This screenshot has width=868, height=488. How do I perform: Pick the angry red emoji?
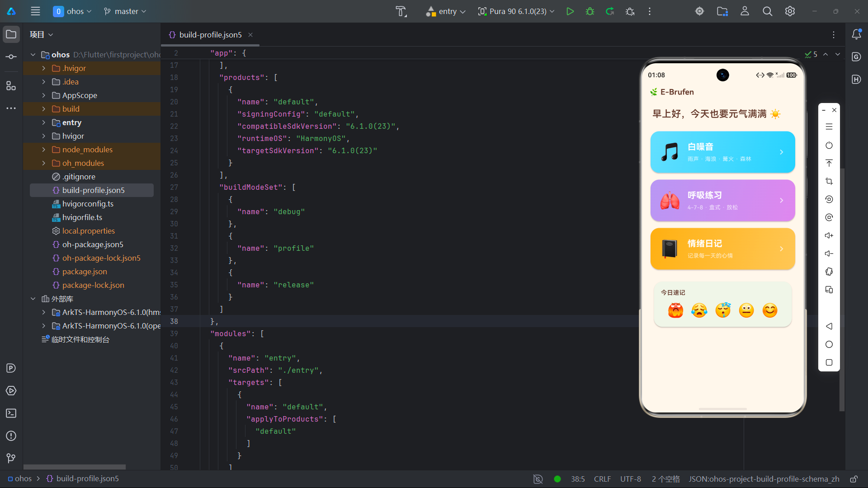tap(675, 310)
